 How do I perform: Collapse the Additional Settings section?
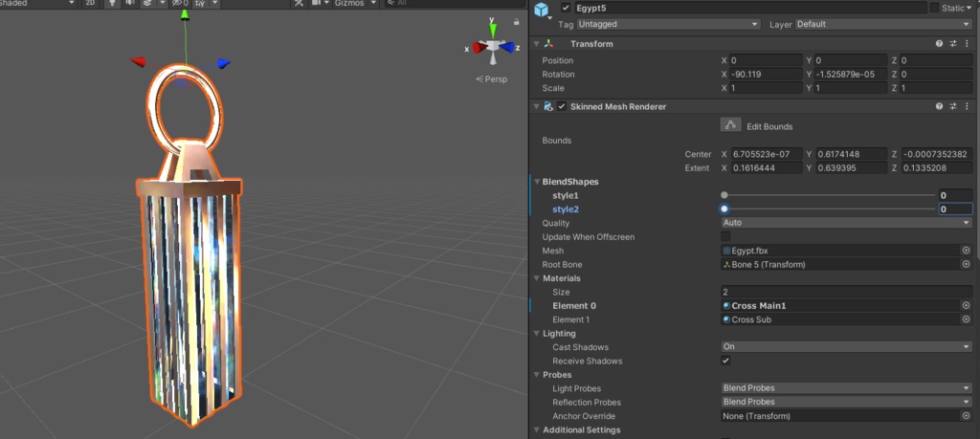click(537, 429)
